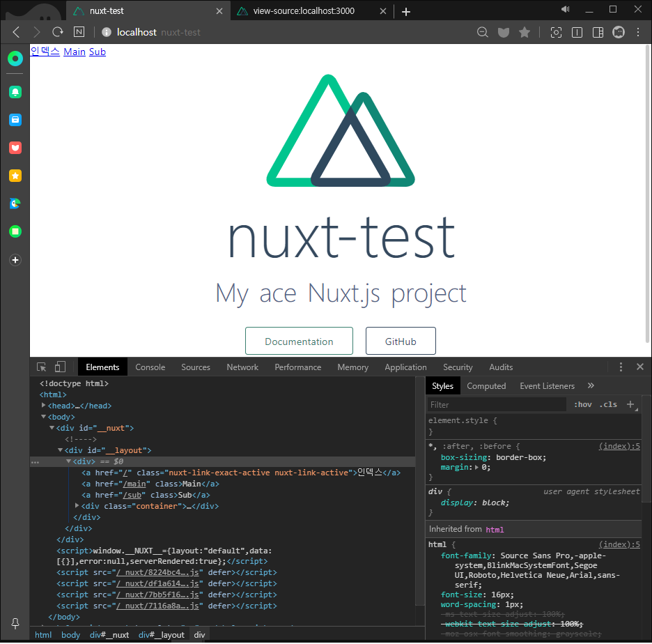
Task: Toggle the .cls class editor
Action: 608,404
